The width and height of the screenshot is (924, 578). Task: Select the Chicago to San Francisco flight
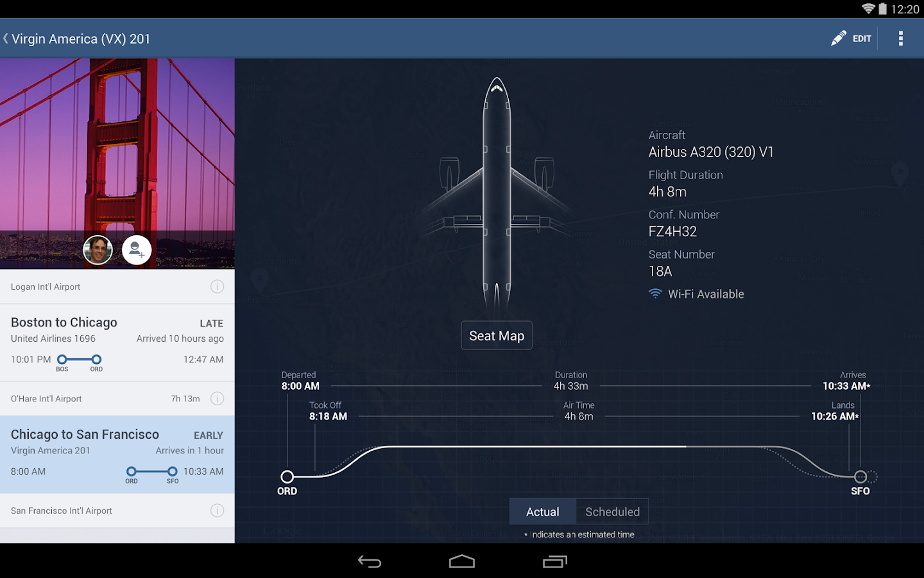pos(117,455)
